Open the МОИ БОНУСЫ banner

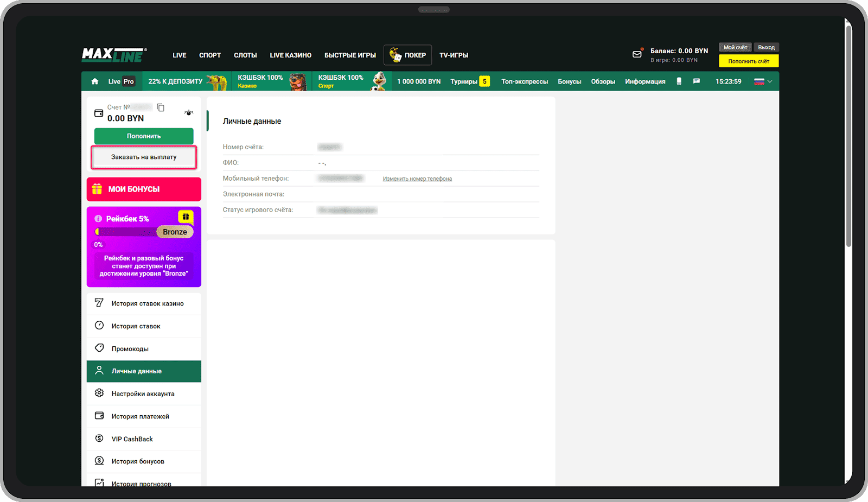[x=144, y=189]
